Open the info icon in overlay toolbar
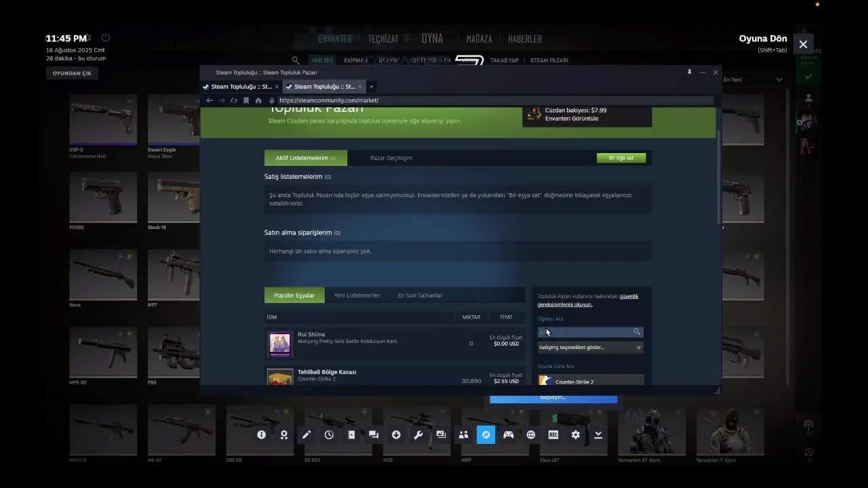The image size is (868, 488). pos(262,434)
